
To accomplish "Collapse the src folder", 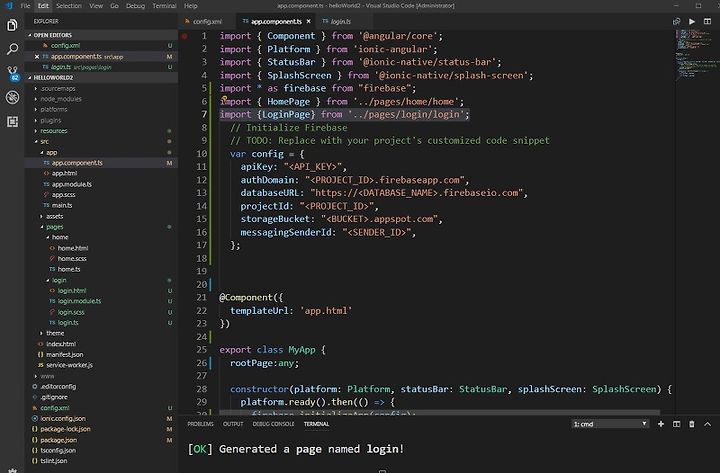I will click(x=44, y=141).
